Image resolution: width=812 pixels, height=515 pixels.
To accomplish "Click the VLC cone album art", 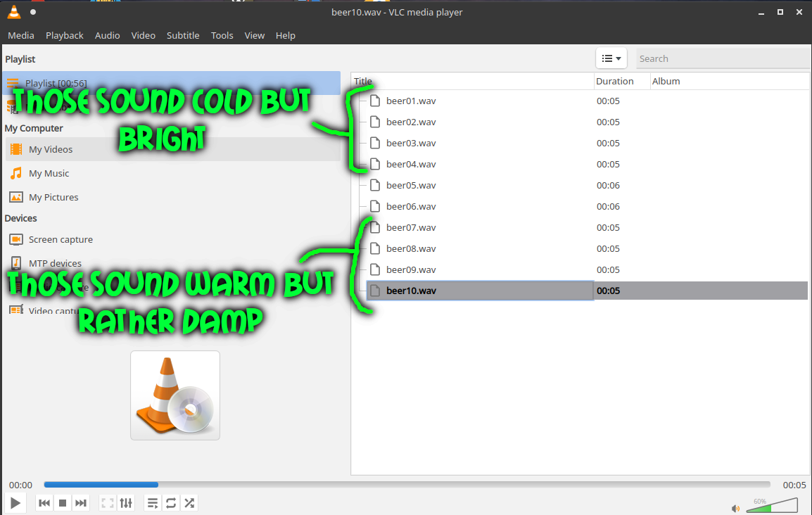I will pos(175,395).
